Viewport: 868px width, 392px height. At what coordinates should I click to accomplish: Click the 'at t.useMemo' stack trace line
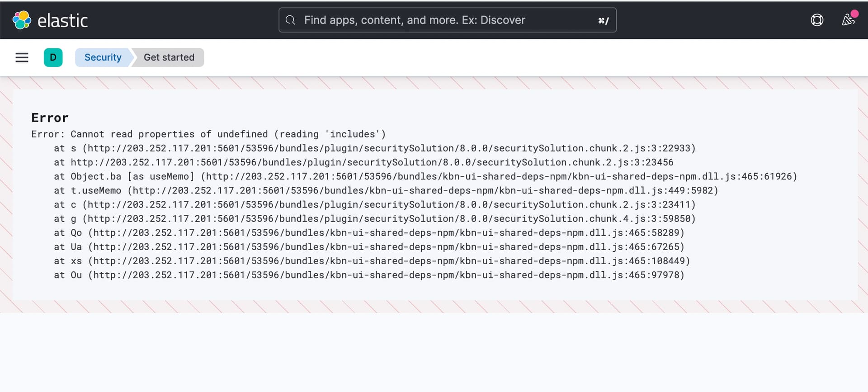coord(386,190)
